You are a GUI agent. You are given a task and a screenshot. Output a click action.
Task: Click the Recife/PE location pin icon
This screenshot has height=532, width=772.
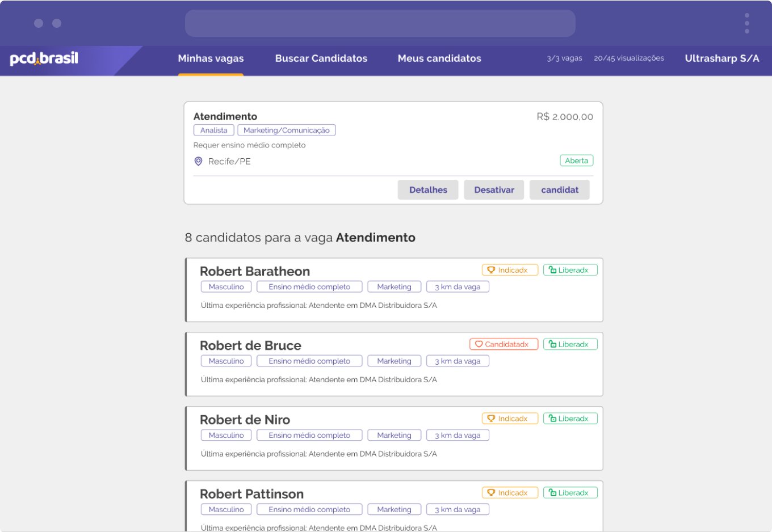point(198,162)
